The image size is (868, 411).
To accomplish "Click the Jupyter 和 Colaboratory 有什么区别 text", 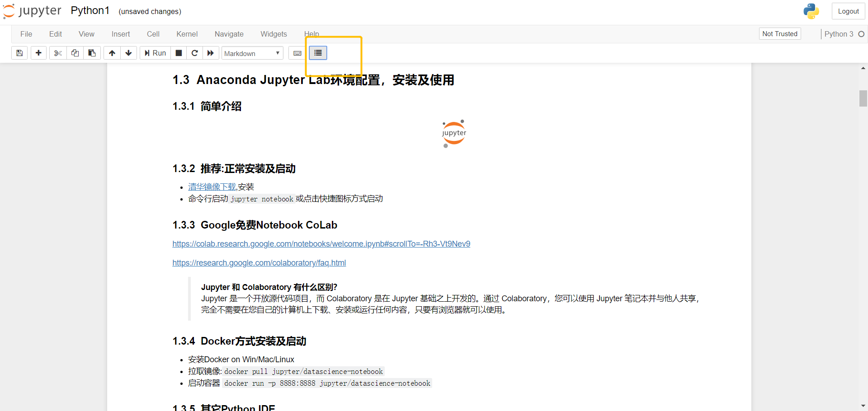I will click(x=269, y=287).
